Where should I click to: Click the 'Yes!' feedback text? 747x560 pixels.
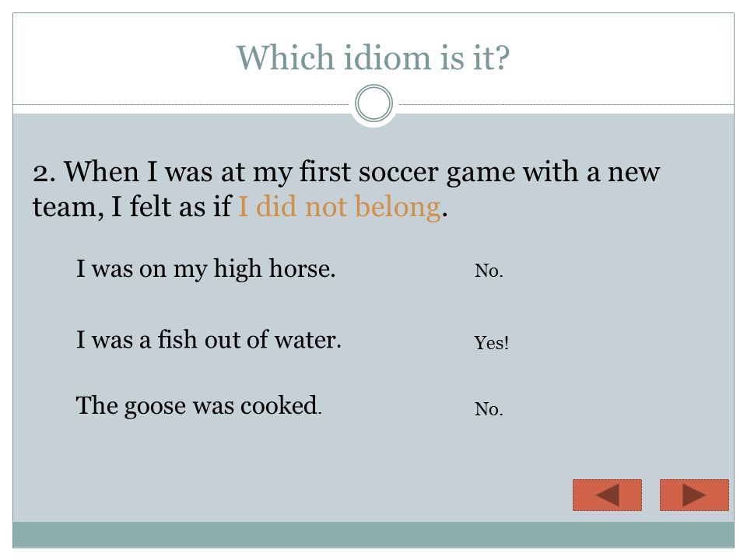(491, 343)
